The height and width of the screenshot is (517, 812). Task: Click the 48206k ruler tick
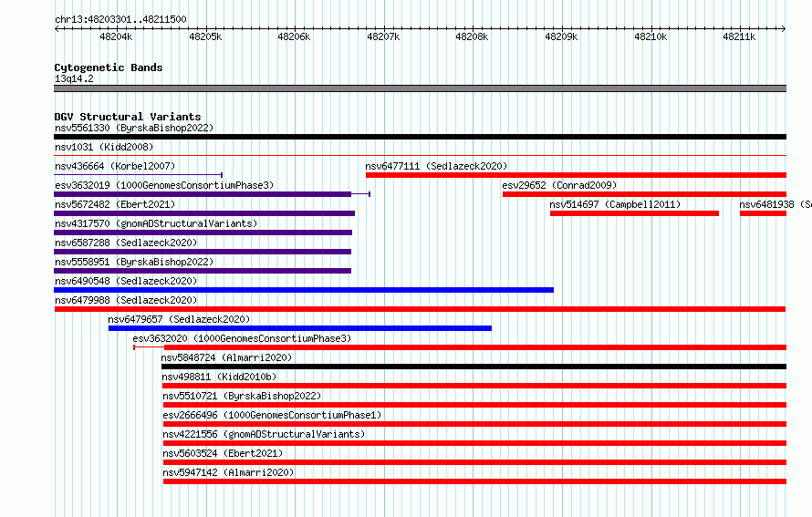pos(294,36)
